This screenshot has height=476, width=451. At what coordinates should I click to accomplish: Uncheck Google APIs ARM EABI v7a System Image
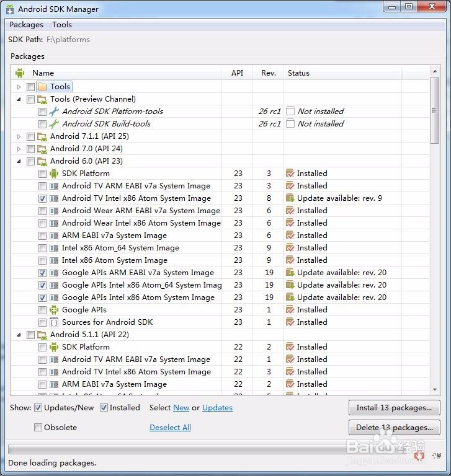pos(42,273)
